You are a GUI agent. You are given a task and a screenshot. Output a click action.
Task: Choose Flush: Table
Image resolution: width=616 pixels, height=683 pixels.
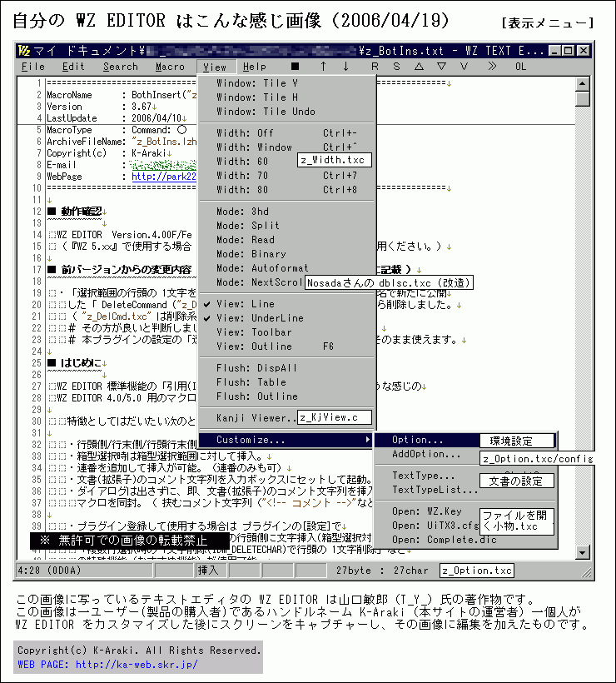click(x=287, y=382)
